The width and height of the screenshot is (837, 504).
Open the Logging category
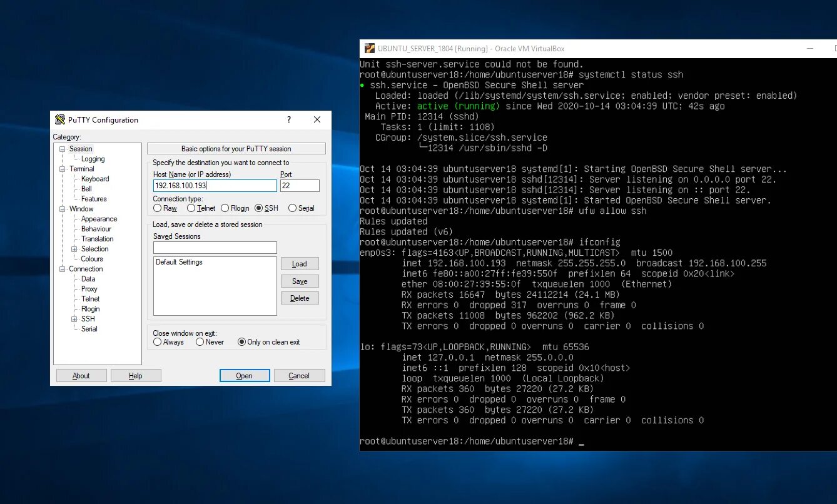pos(93,159)
